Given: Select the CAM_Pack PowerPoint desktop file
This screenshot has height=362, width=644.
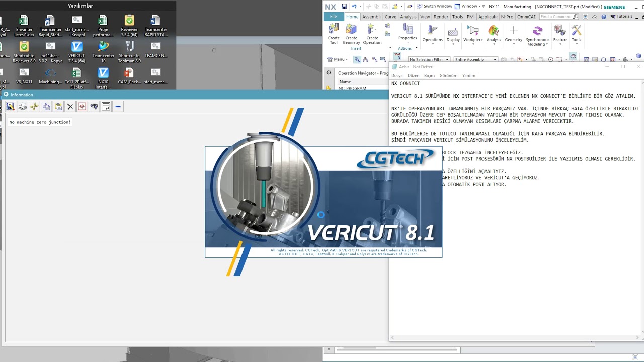Looking at the screenshot, I should point(129,76).
